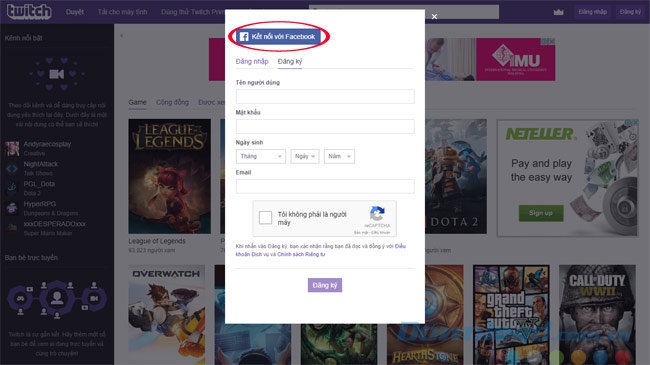Close the sign-up dialog with the X
The height and width of the screenshot is (365, 650).
coord(434,17)
